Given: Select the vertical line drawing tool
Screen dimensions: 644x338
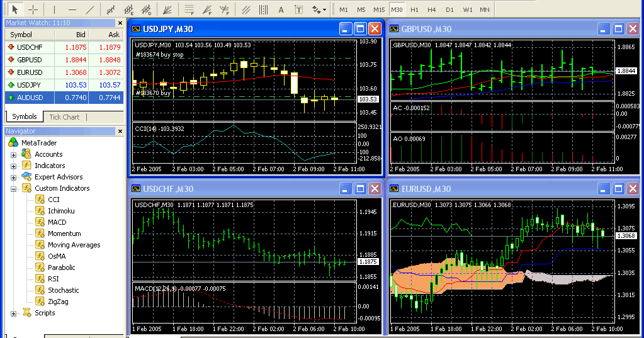Looking at the screenshot, I should click(54, 9).
